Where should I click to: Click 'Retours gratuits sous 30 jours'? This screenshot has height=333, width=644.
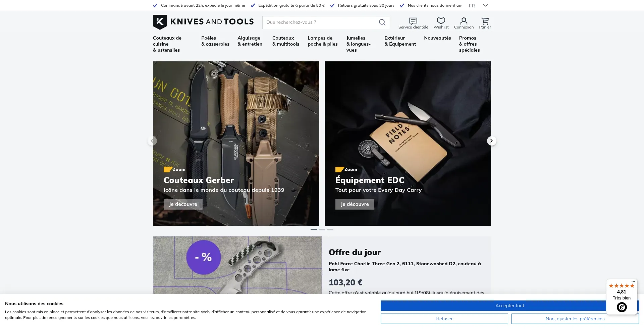pyautogui.click(x=366, y=5)
